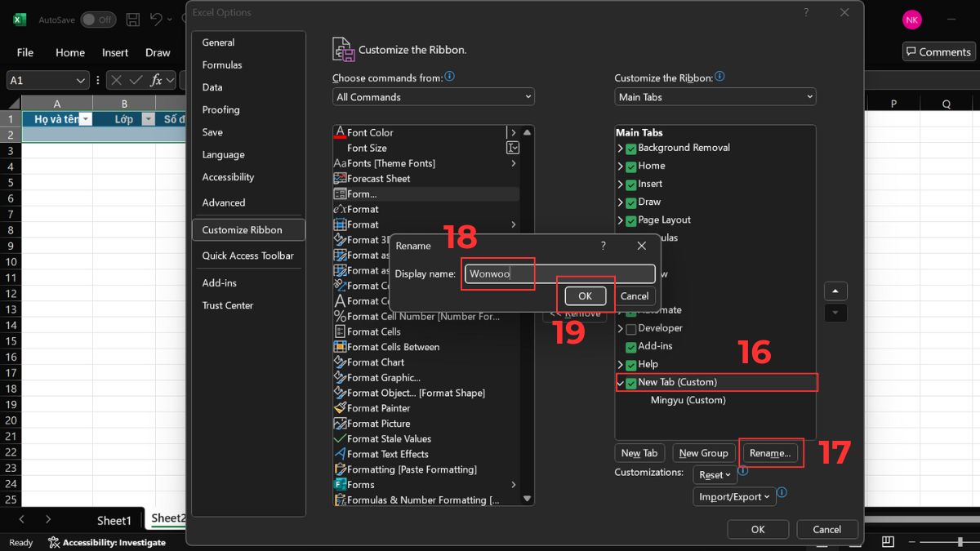Click the New Group button

click(703, 452)
